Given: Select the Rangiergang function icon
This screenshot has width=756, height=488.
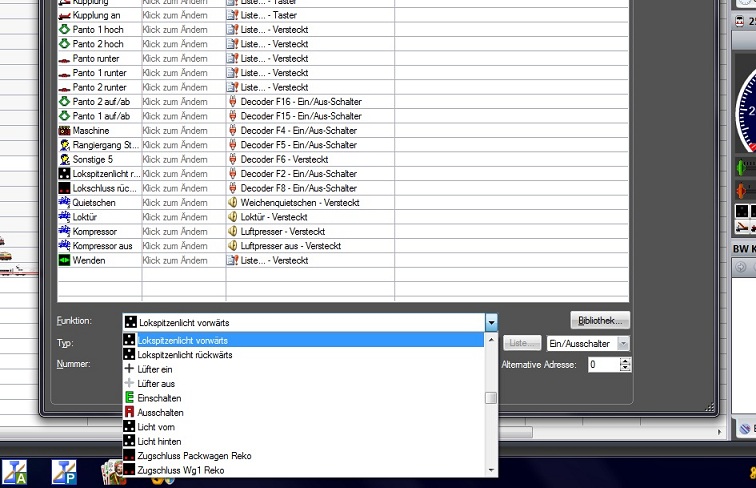Looking at the screenshot, I should tap(65, 145).
